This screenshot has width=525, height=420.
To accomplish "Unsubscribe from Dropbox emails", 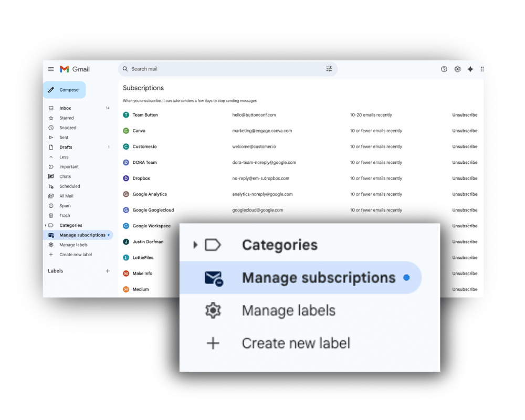I will click(465, 178).
